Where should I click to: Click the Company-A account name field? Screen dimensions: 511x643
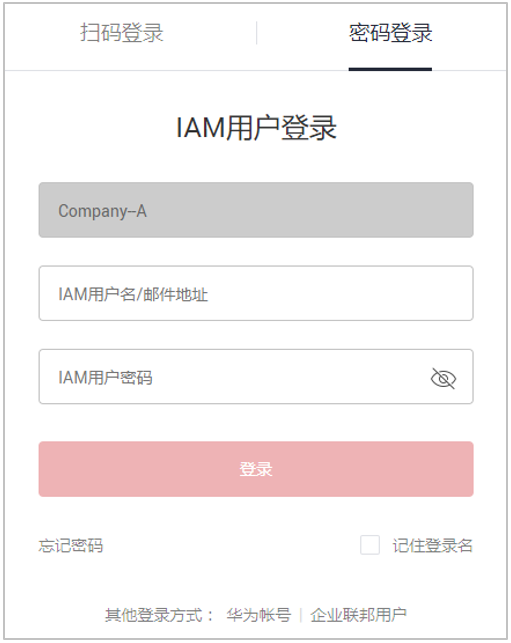(x=256, y=210)
